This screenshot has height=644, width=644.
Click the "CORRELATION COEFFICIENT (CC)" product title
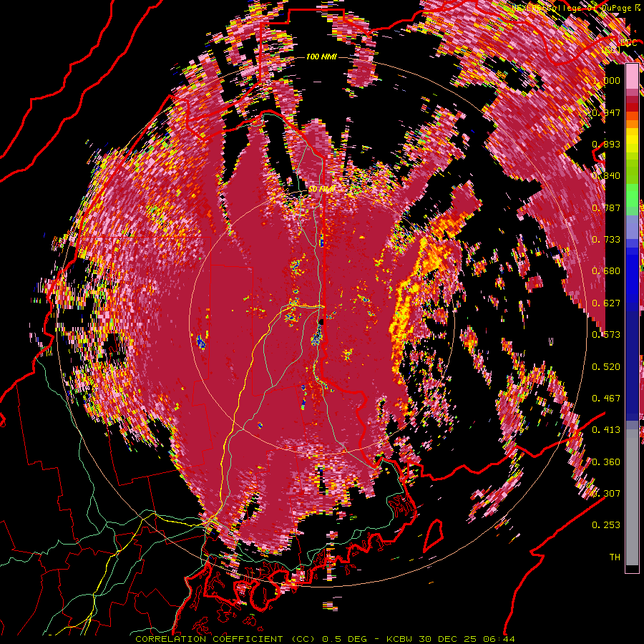225,639
